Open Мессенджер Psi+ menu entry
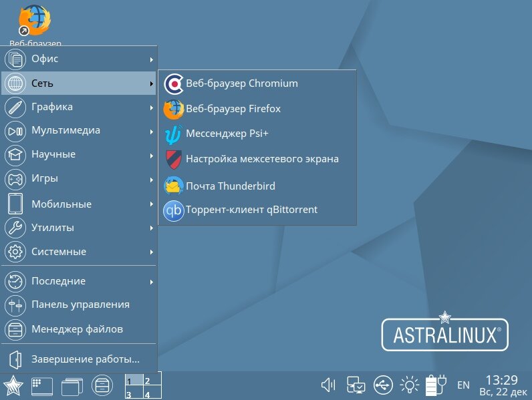Viewport: 532px width, 400px height. (x=257, y=134)
